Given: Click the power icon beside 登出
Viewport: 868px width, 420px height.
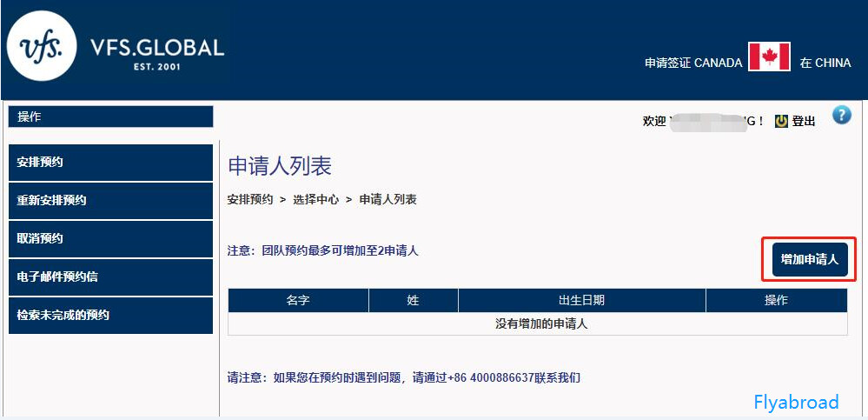Looking at the screenshot, I should (x=781, y=121).
